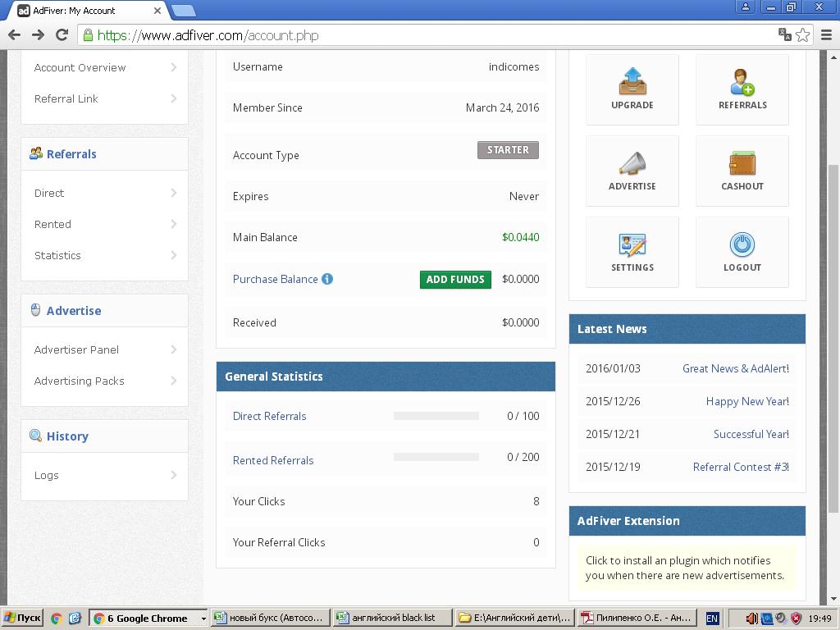This screenshot has height=630, width=840.
Task: Click the History section magnifier icon
Action: [36, 436]
